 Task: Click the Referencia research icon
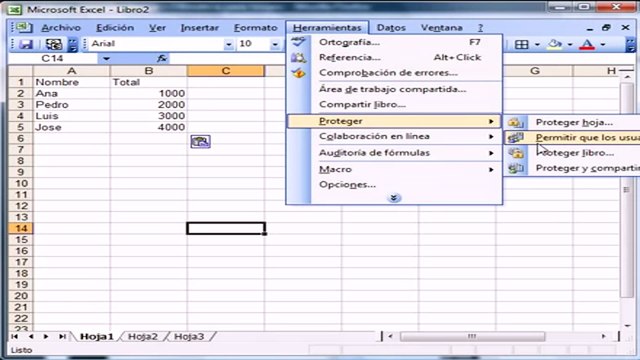(x=298, y=58)
